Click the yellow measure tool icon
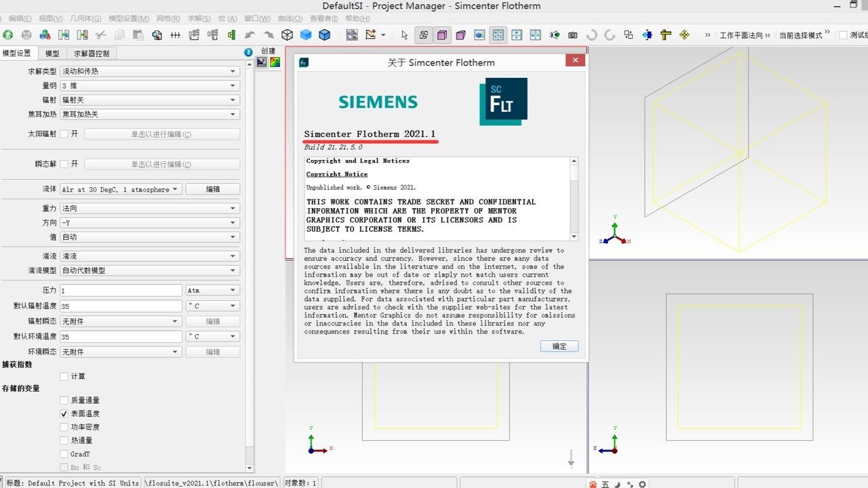Viewport: 868px width, 488px height. click(665, 34)
